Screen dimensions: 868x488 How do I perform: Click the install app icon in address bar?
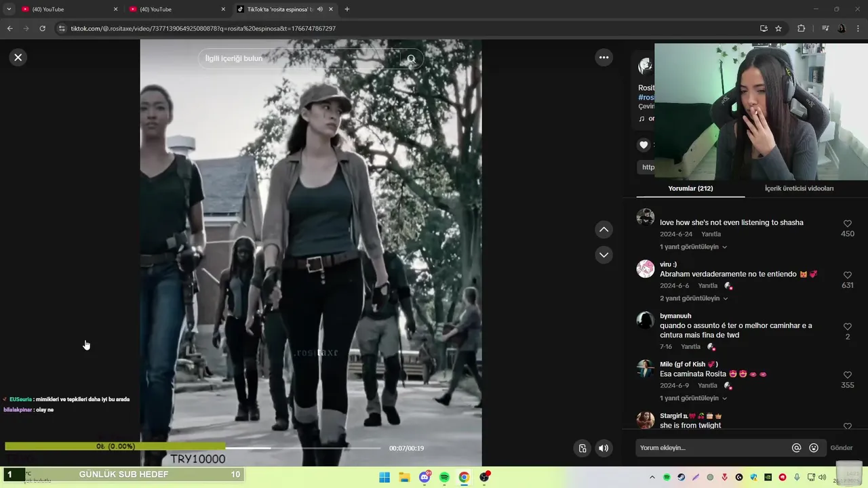click(764, 28)
